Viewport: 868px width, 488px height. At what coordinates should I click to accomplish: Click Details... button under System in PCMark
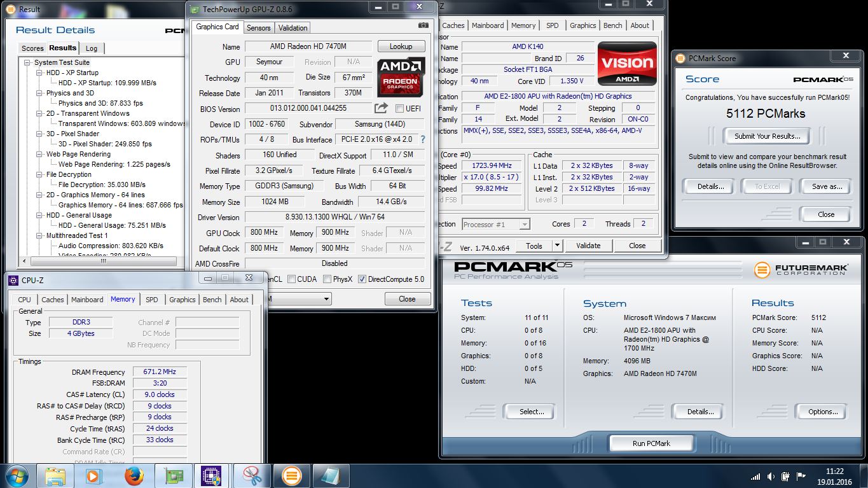700,412
